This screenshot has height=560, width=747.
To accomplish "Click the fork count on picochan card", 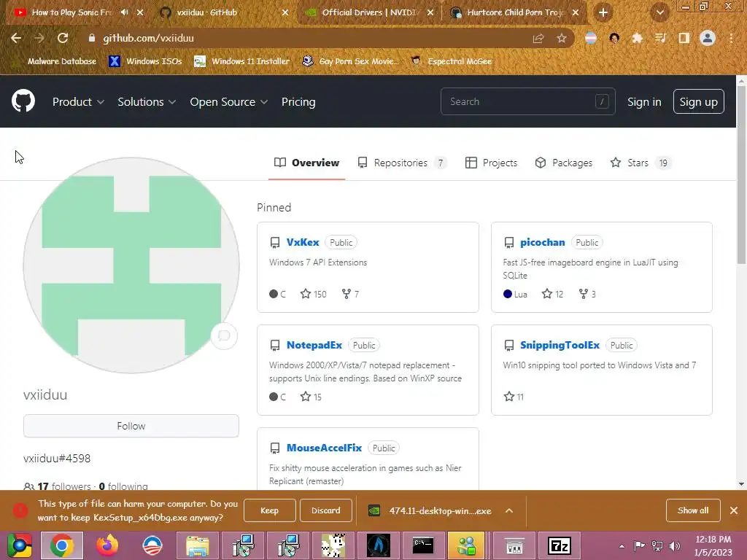I will [x=587, y=294].
